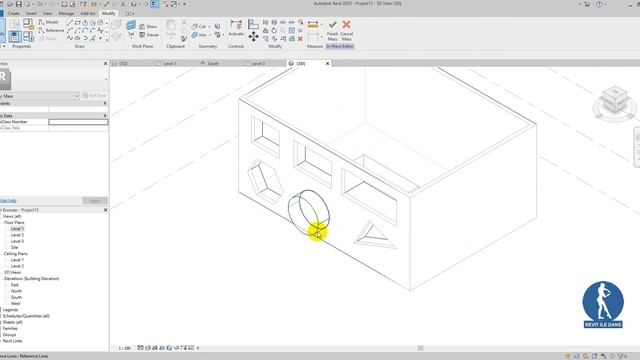Select 3D Views node in Project Browser
The width and height of the screenshot is (640, 360).
pos(13,272)
